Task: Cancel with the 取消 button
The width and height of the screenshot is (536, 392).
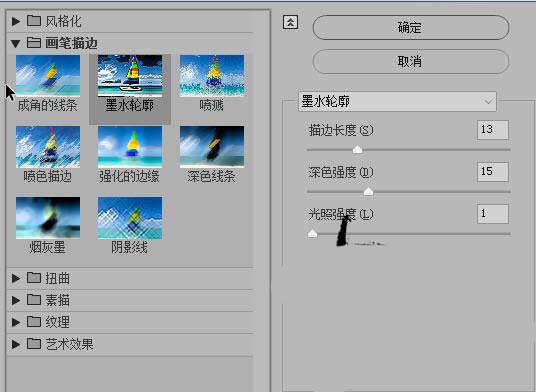Action: [x=411, y=62]
